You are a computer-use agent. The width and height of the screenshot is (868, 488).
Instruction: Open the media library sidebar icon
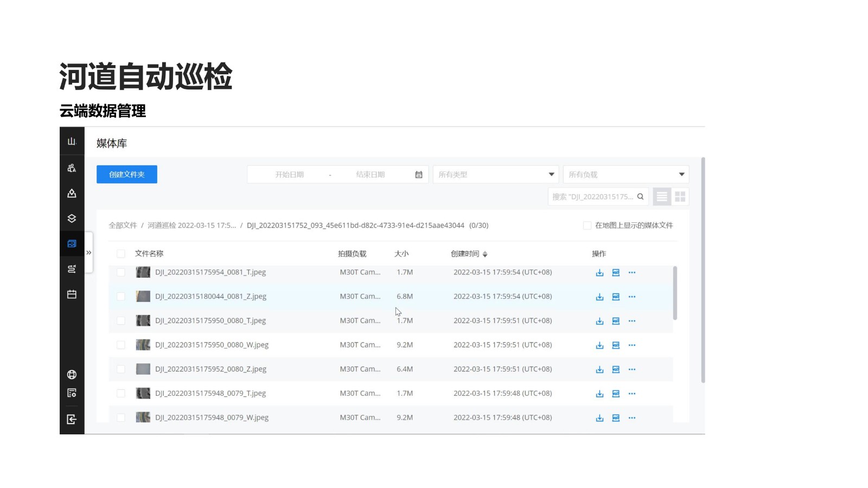click(x=72, y=244)
